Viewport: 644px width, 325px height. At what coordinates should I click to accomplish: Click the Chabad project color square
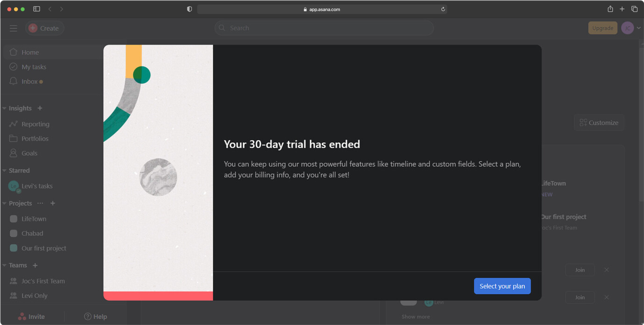[14, 233]
